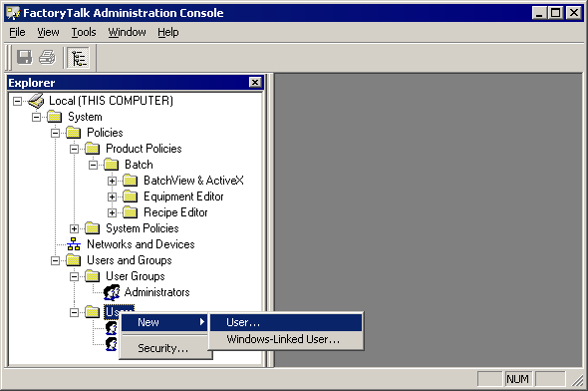The height and width of the screenshot is (391, 588).
Task: Select Windows-Linked User... from the submenu
Action: (286, 339)
